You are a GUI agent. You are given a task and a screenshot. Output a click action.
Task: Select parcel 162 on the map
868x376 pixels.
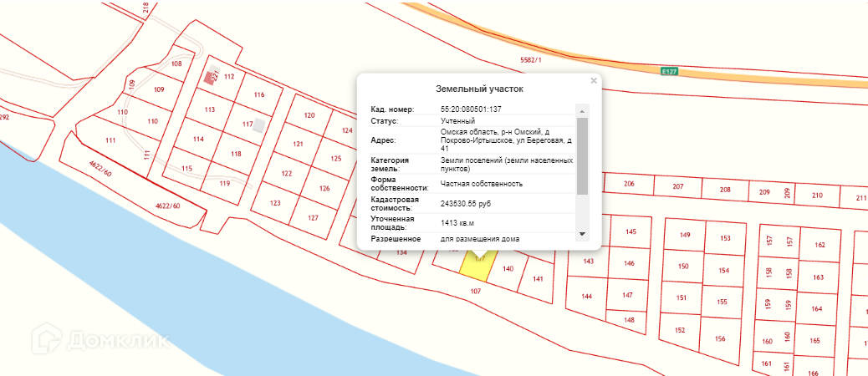pos(819,245)
